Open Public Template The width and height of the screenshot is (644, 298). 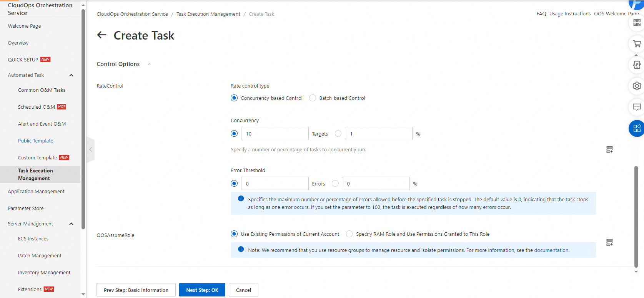pos(35,141)
